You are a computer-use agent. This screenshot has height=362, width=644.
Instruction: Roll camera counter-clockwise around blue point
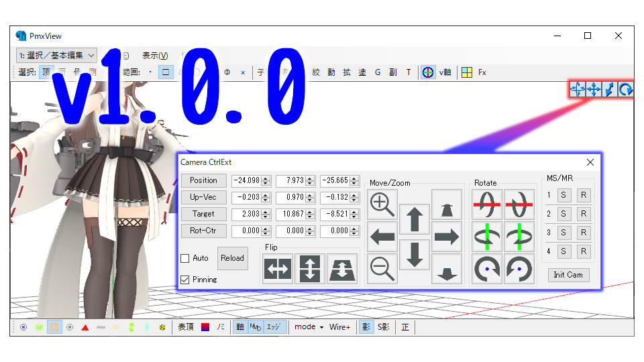(519, 269)
